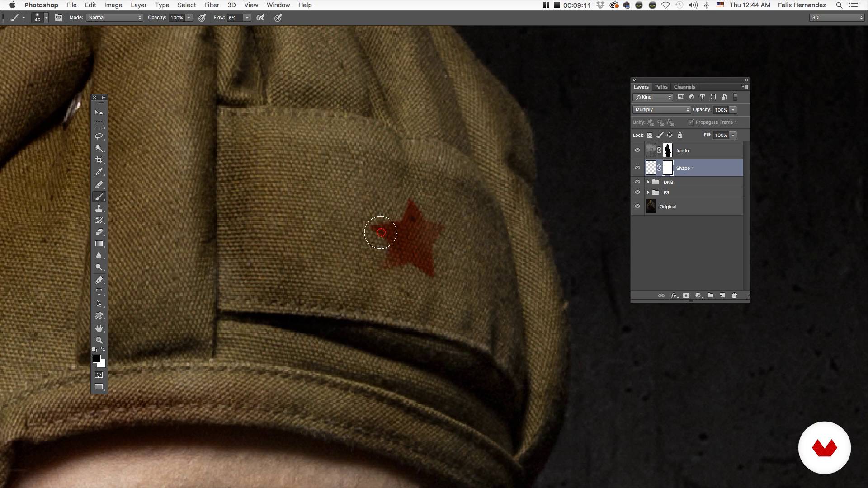Image resolution: width=868 pixels, height=488 pixels.
Task: Toggle Propagate Frame 1 checkbox
Action: click(x=691, y=122)
